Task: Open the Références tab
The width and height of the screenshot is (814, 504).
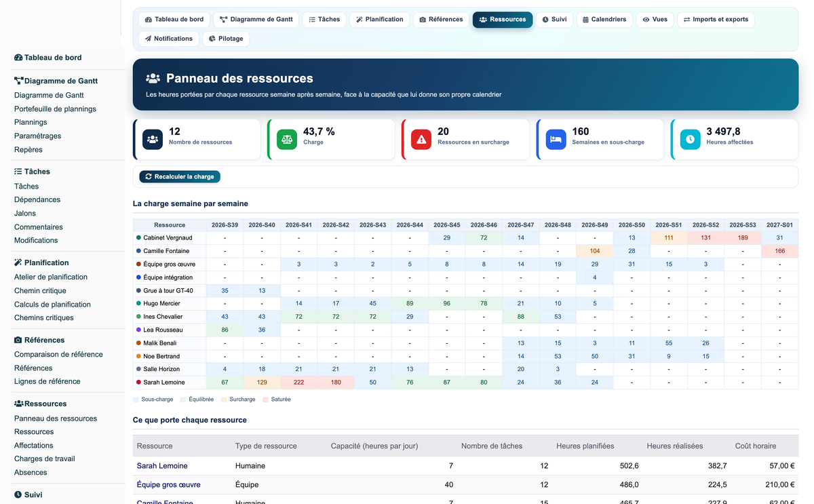Action: click(x=441, y=20)
